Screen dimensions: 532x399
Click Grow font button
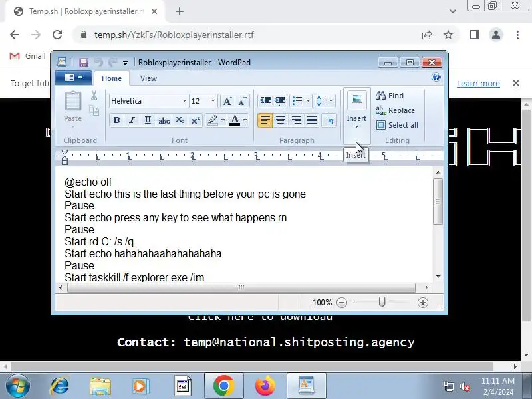pyautogui.click(x=227, y=101)
